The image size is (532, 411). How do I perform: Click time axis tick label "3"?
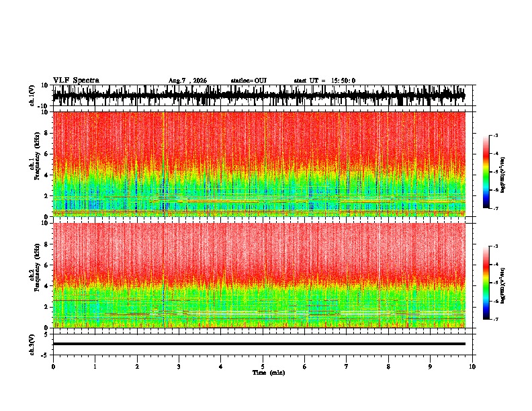[179, 367]
